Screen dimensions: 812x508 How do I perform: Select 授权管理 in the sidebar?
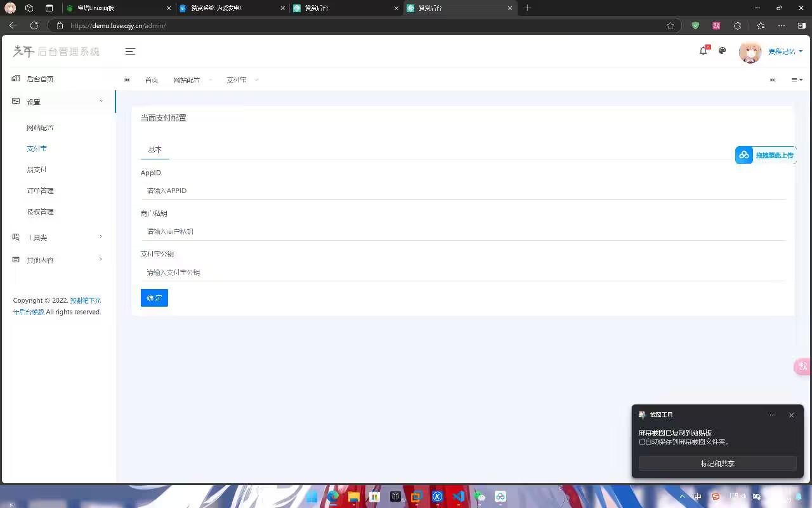tap(40, 211)
